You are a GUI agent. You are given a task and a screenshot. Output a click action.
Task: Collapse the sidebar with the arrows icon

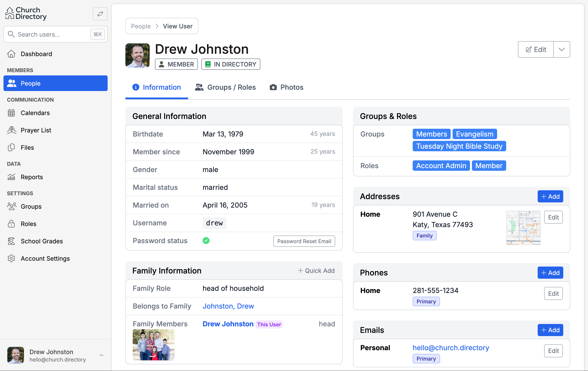(100, 14)
